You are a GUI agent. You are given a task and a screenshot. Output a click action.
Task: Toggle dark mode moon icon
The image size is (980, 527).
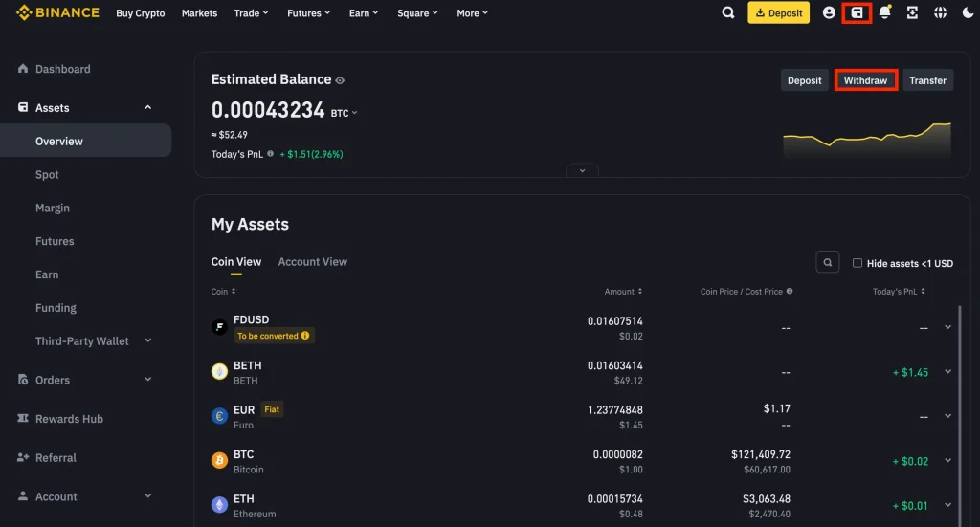coord(968,12)
